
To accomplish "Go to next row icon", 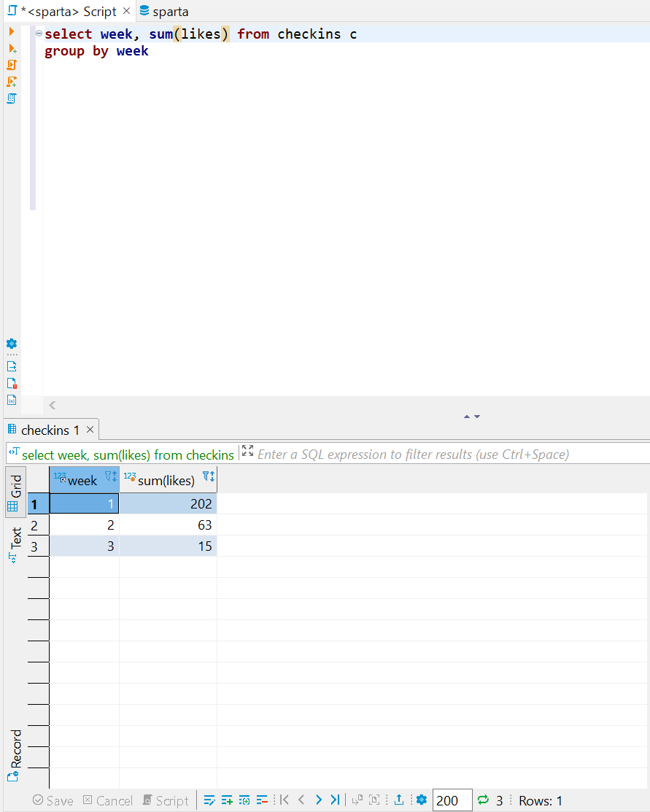I will click(x=319, y=800).
